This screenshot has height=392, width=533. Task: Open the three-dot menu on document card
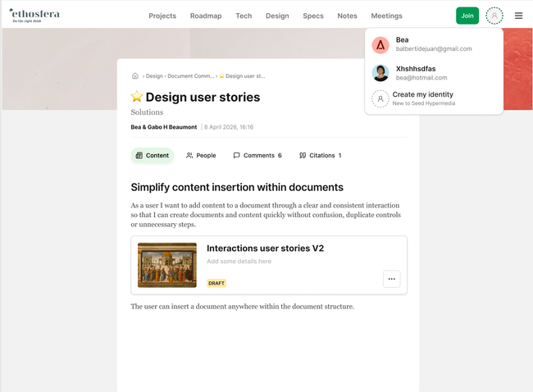392,279
